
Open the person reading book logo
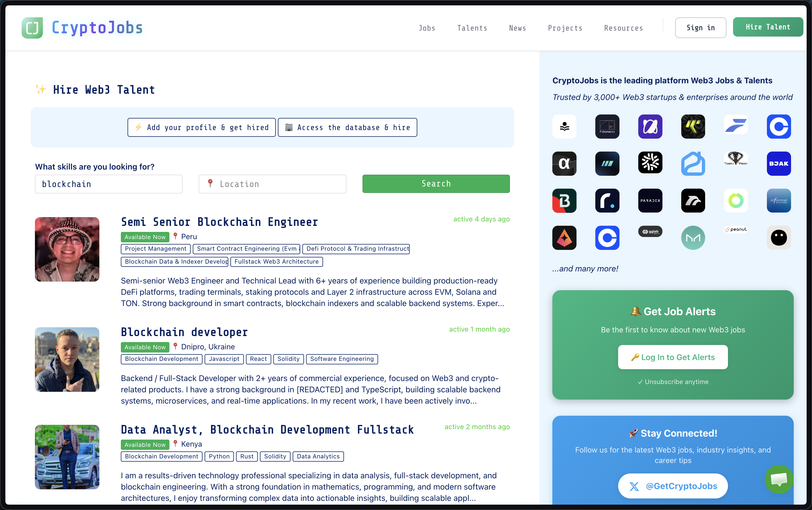[564, 127]
